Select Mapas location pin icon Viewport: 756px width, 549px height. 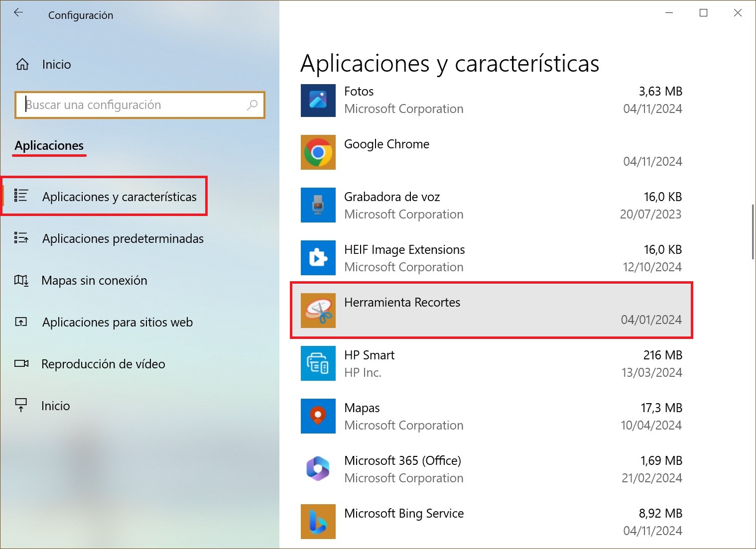coord(318,416)
